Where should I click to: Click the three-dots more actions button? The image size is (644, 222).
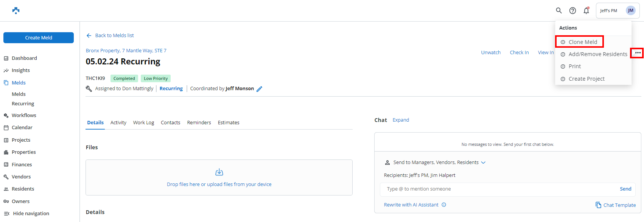tap(638, 53)
